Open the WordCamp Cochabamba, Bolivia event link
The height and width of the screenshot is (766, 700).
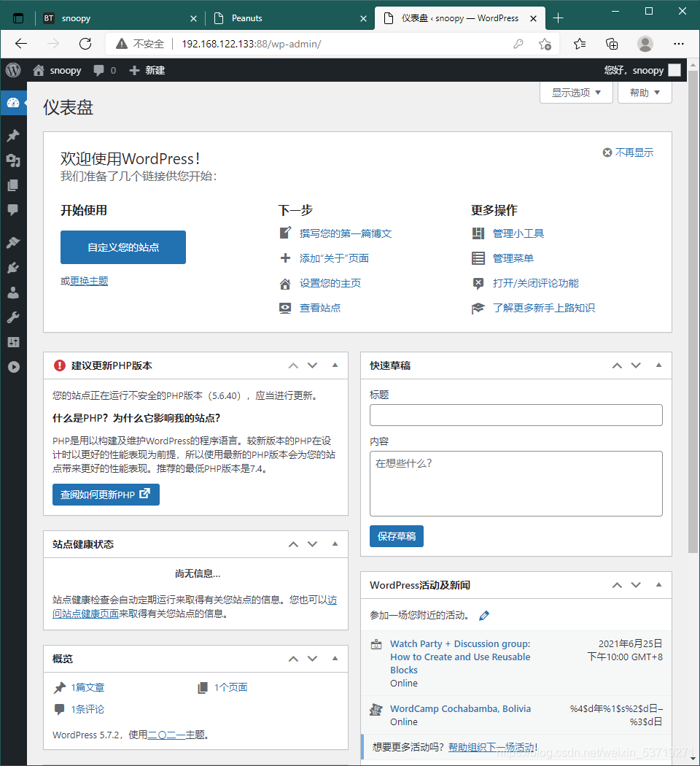pos(460,709)
